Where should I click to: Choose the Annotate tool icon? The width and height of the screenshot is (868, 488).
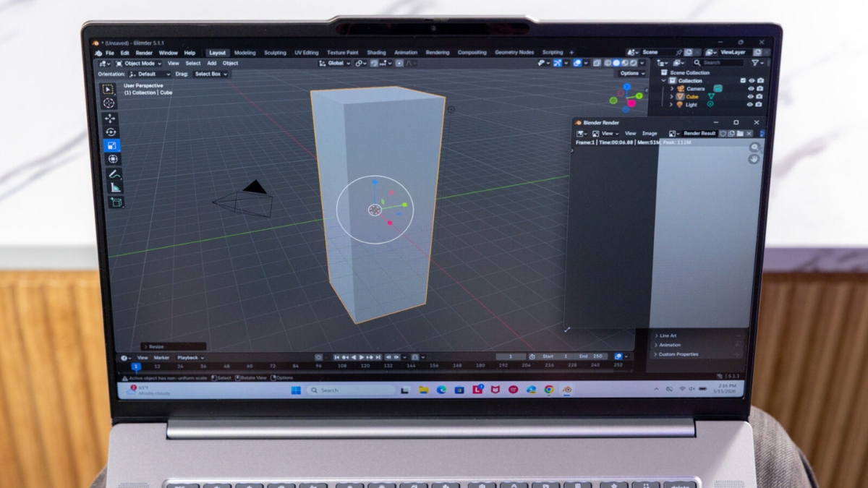(x=114, y=174)
